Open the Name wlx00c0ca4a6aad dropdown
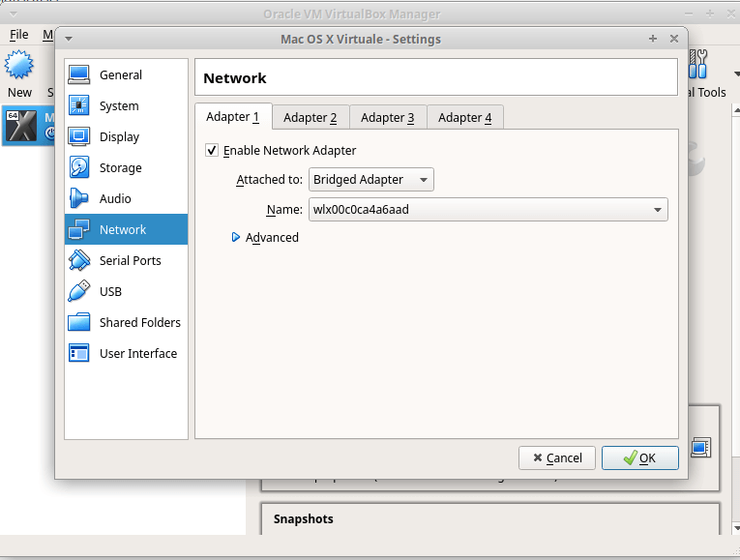 tap(488, 210)
